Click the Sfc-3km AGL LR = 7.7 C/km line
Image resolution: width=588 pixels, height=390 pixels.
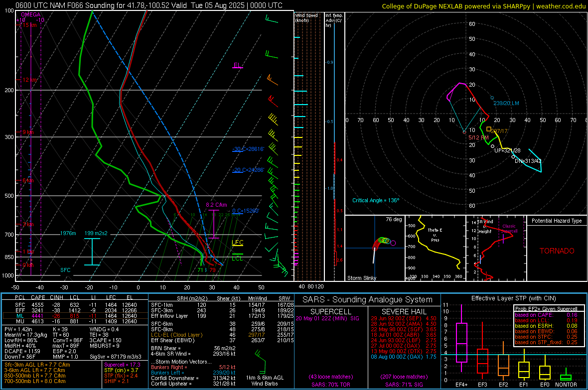point(37,365)
